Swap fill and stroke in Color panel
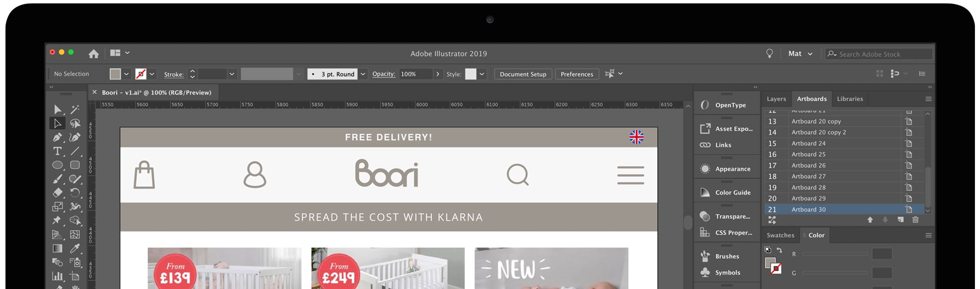Viewport: 980px width, 289px height. coord(779,250)
